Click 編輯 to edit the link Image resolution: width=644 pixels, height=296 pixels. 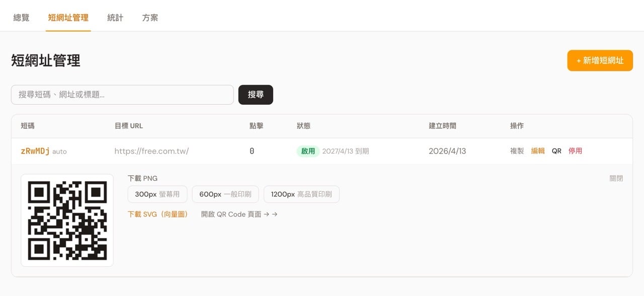click(538, 151)
